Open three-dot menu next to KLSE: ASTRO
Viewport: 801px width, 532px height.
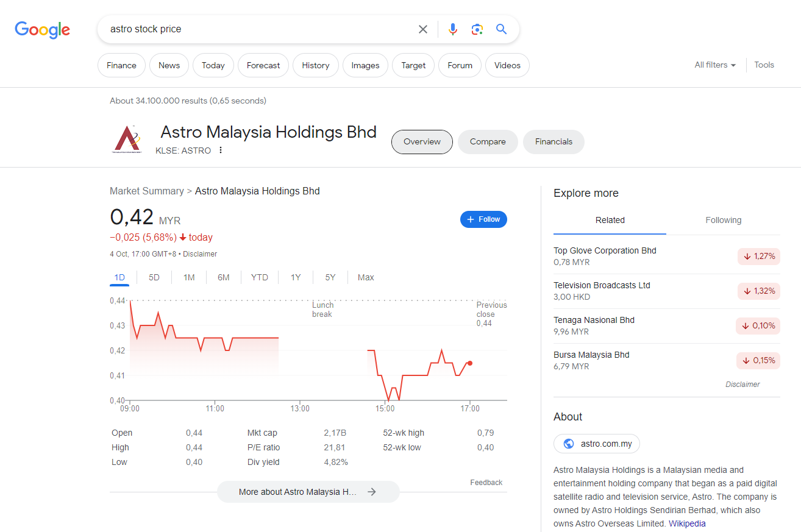tap(221, 151)
